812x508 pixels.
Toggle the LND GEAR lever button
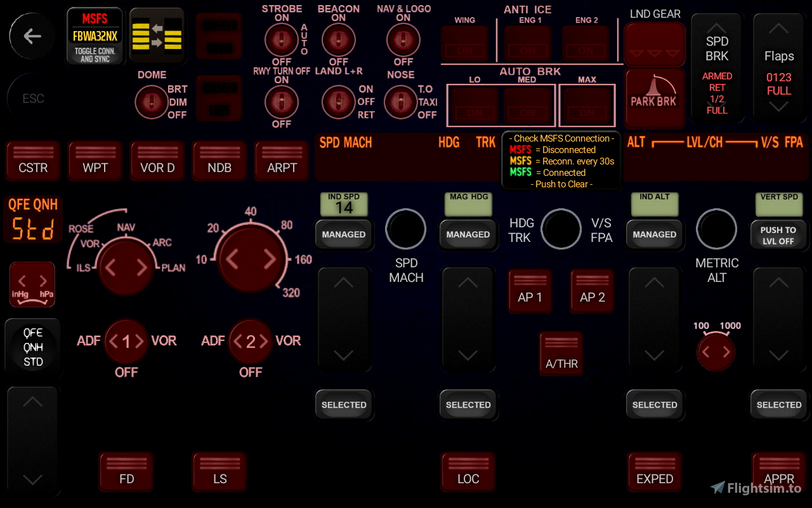(655, 44)
